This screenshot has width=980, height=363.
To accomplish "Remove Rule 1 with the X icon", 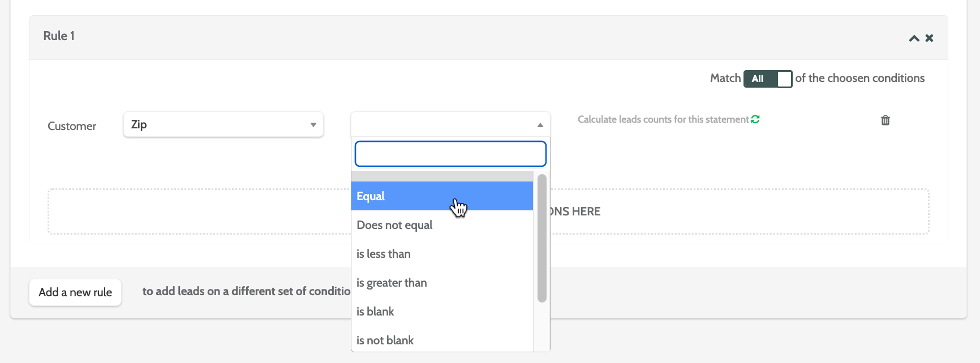I will point(929,38).
